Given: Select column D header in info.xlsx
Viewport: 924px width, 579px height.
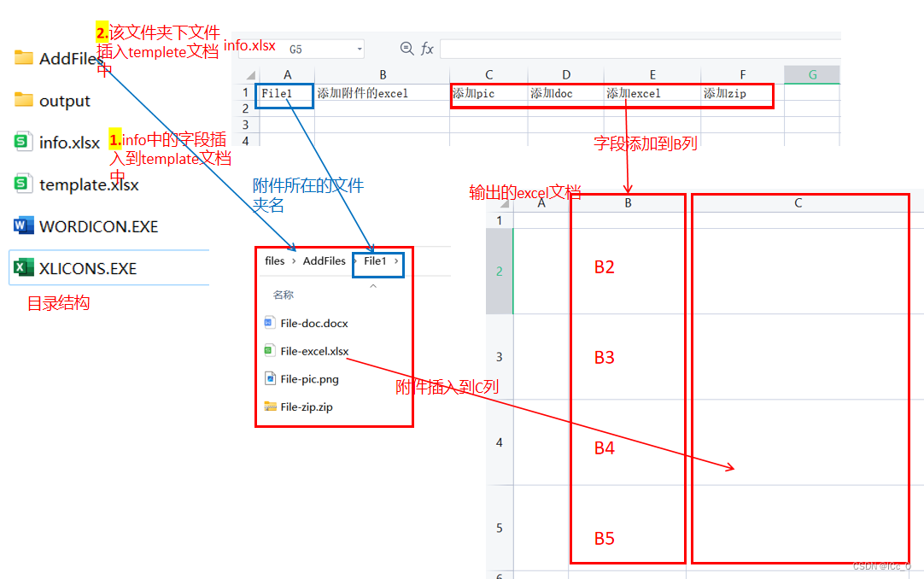Looking at the screenshot, I should pyautogui.click(x=565, y=75).
